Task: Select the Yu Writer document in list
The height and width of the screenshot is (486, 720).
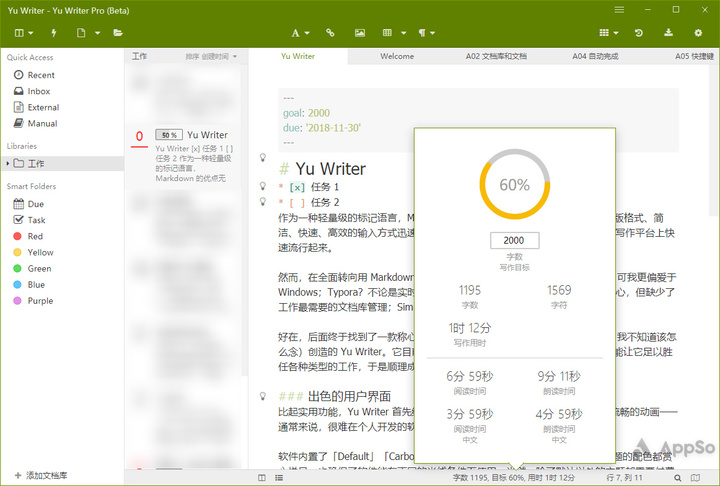Action: (184, 156)
